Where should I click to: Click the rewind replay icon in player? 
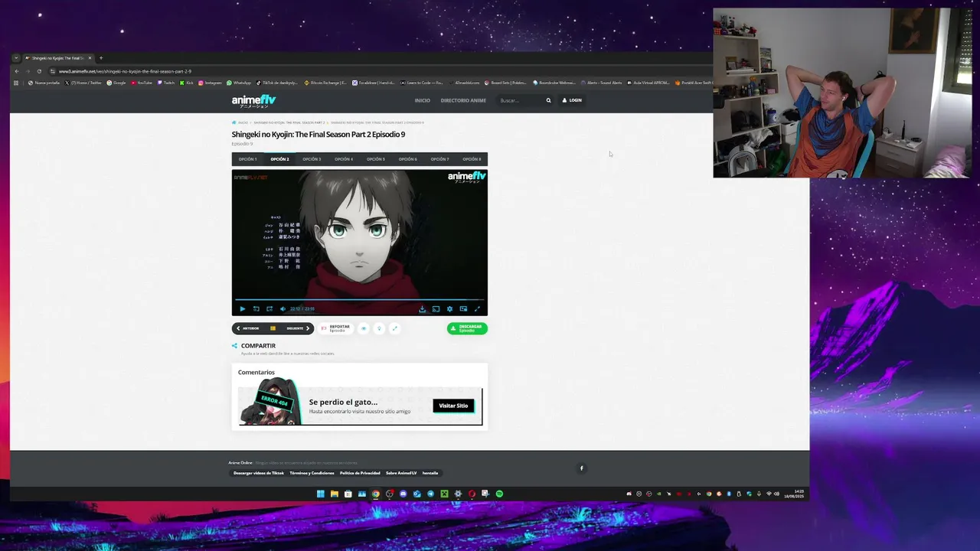coord(256,308)
